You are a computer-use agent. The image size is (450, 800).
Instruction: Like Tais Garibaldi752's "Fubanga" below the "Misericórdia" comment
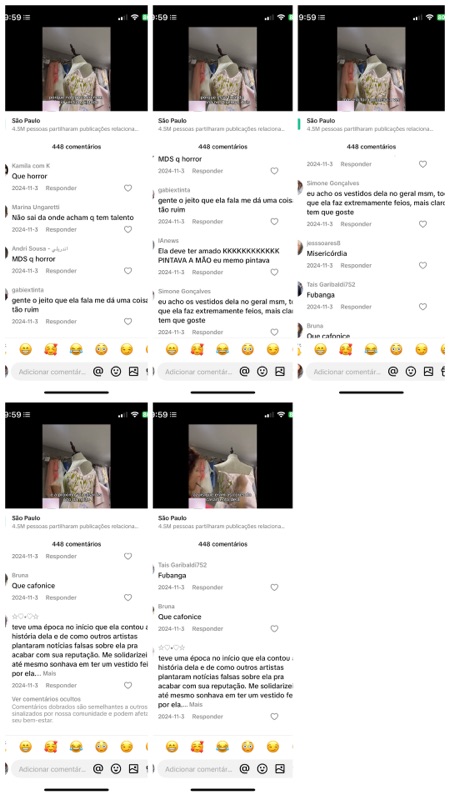[x=423, y=307]
